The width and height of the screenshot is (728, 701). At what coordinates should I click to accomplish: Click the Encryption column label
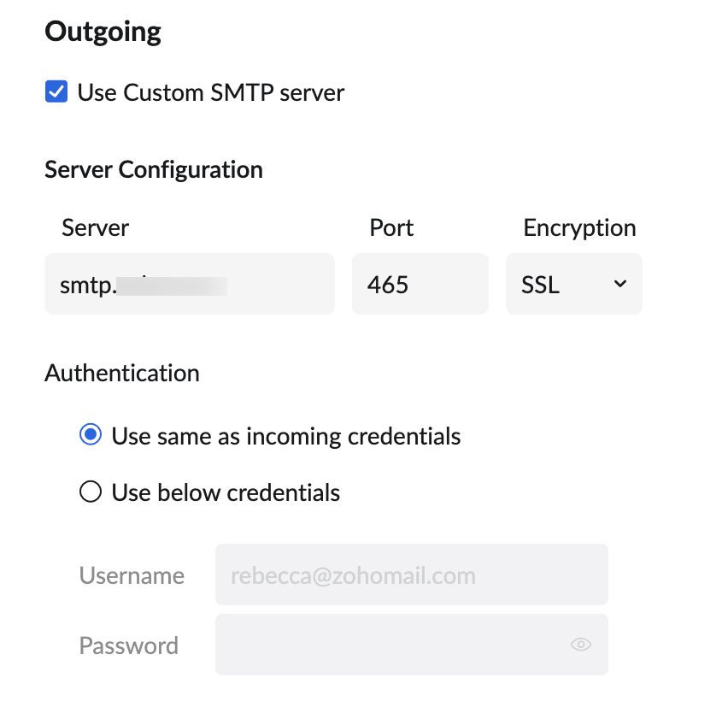(x=579, y=228)
